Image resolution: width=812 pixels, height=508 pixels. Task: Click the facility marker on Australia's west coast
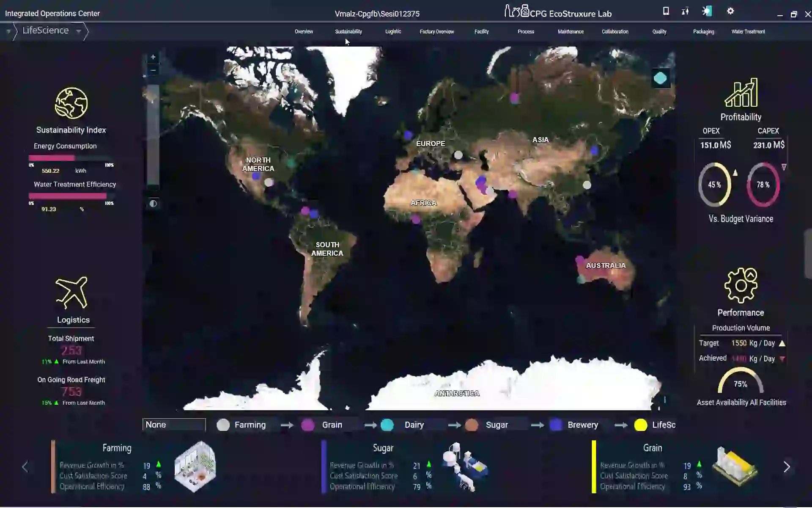click(x=579, y=260)
